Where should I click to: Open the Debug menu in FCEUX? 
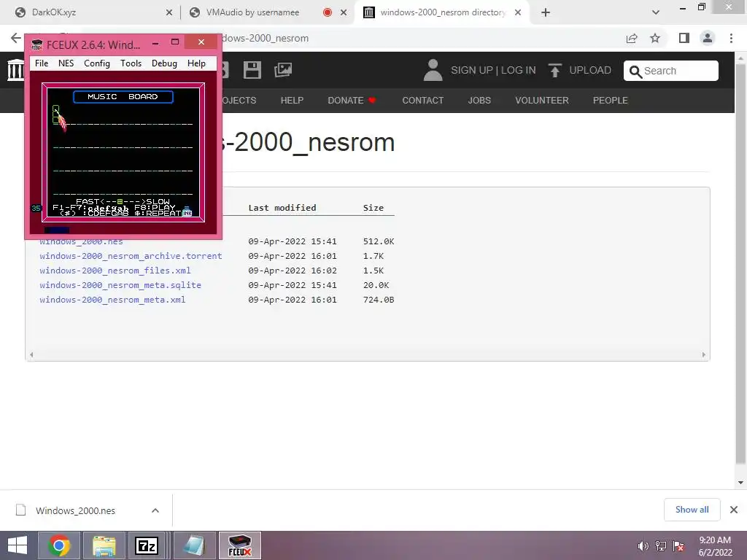164,63
